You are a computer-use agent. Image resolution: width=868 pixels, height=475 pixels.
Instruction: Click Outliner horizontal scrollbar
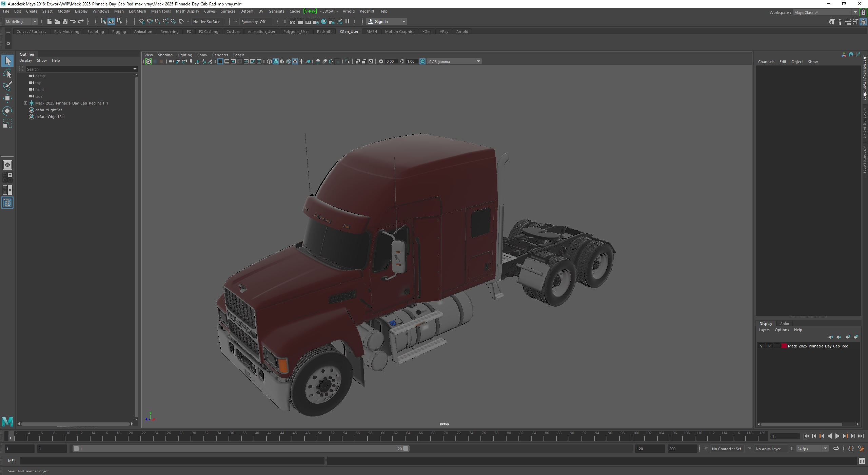(75, 424)
